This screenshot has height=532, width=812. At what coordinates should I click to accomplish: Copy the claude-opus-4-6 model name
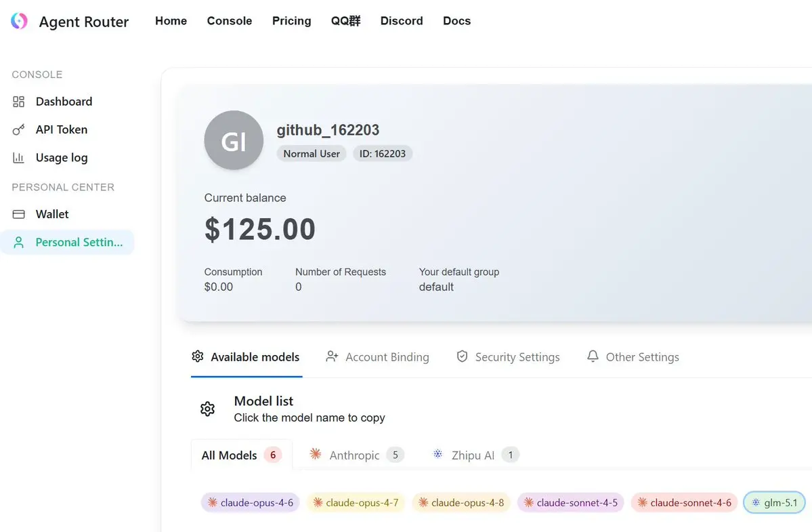coord(250,502)
